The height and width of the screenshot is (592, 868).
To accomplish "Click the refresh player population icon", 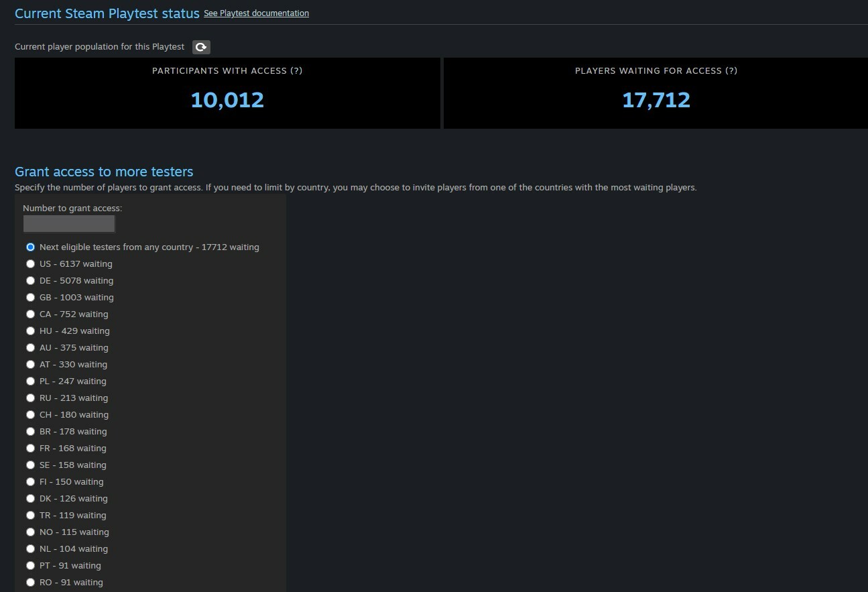I will (x=201, y=47).
